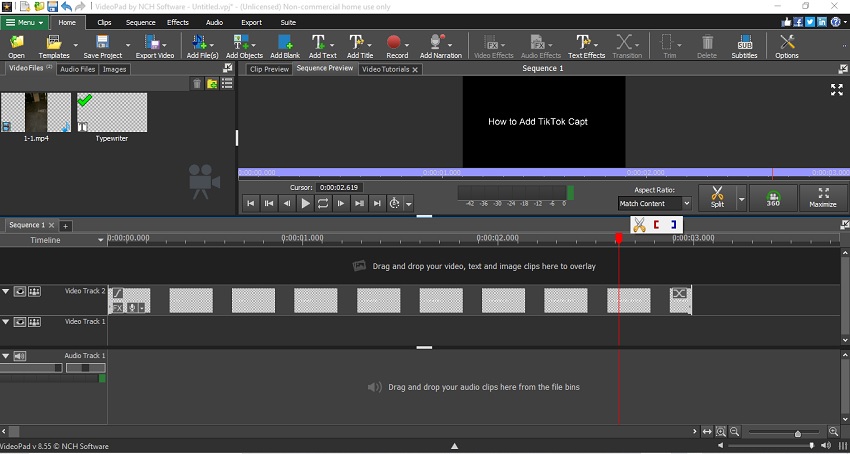Zoom timeline to fit with double arrow
Image resolution: width=850 pixels, height=454 pixels.
(x=707, y=432)
